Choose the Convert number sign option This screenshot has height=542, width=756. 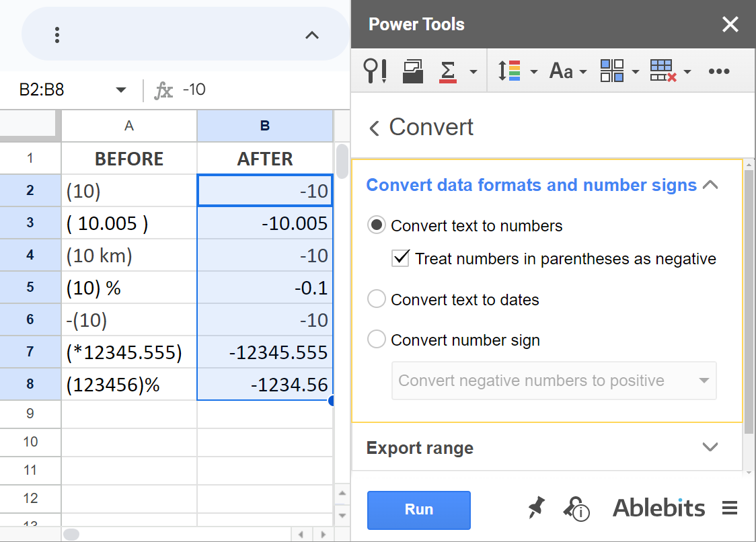click(x=377, y=340)
